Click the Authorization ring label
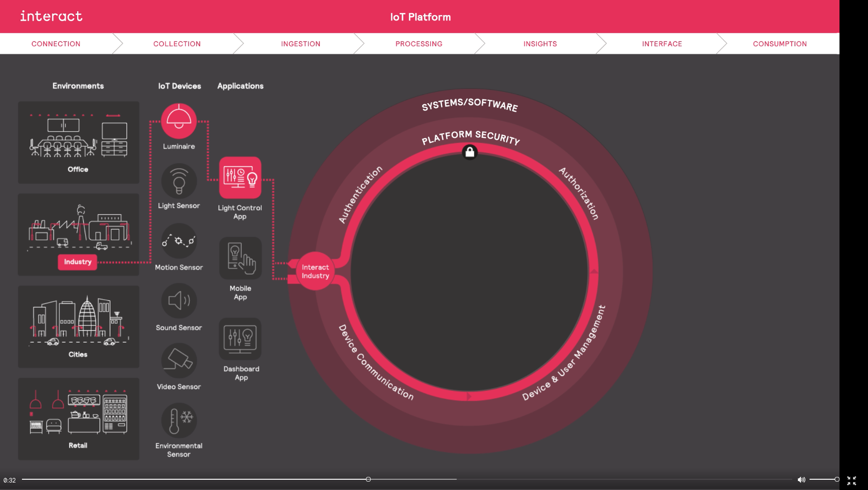The image size is (868, 490). point(580,192)
